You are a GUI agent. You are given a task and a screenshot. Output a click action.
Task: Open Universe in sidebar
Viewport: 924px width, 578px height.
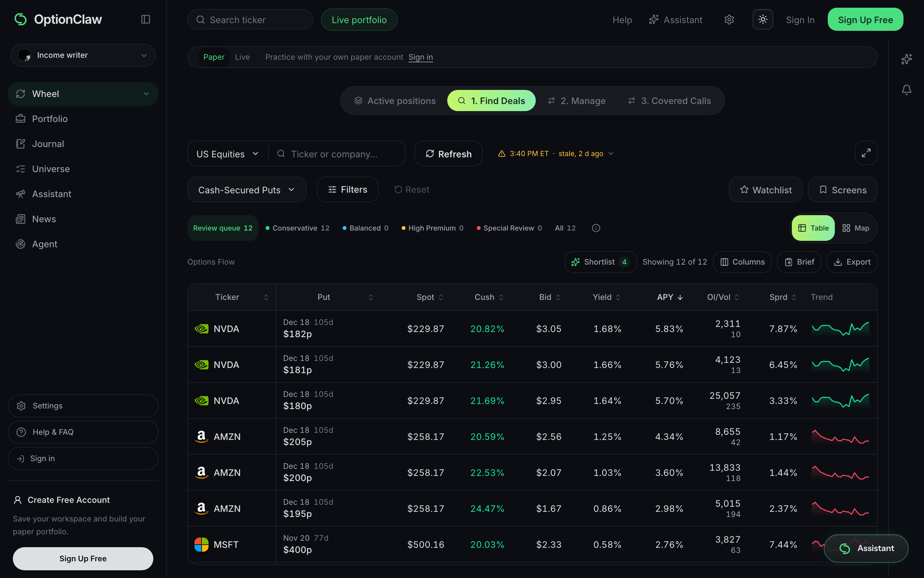click(x=83, y=169)
